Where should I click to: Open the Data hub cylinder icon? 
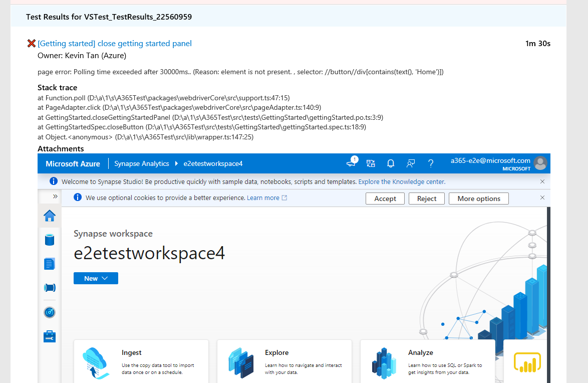[x=50, y=240]
